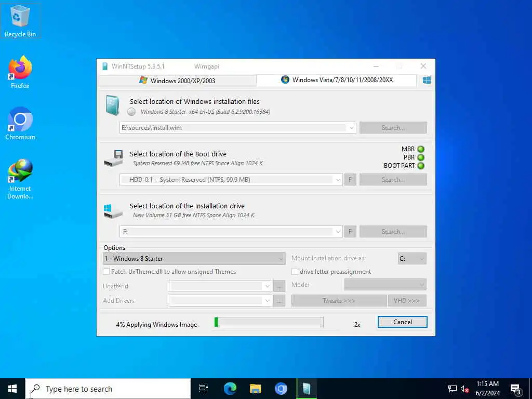Select the WinNTSetup taskbar icon

click(x=306, y=389)
